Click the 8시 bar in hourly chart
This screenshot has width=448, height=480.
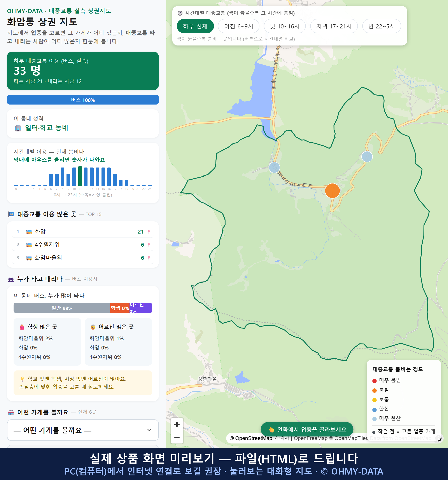pyautogui.click(x=63, y=177)
